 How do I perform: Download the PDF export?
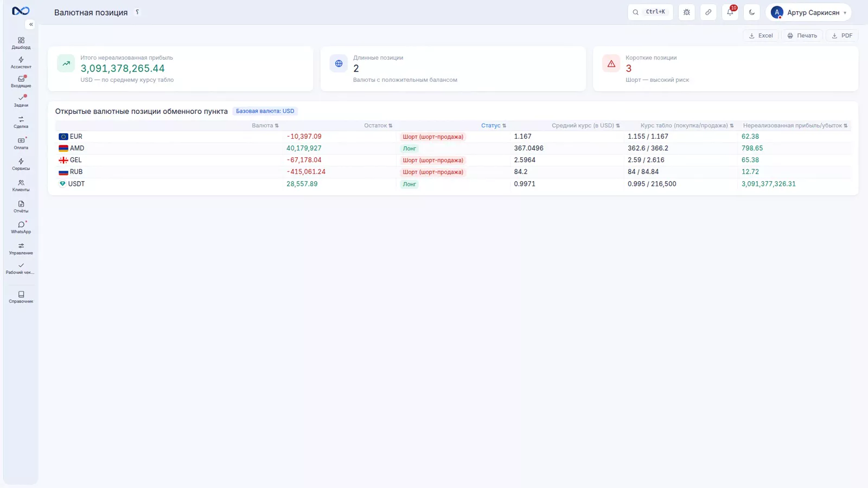[842, 35]
